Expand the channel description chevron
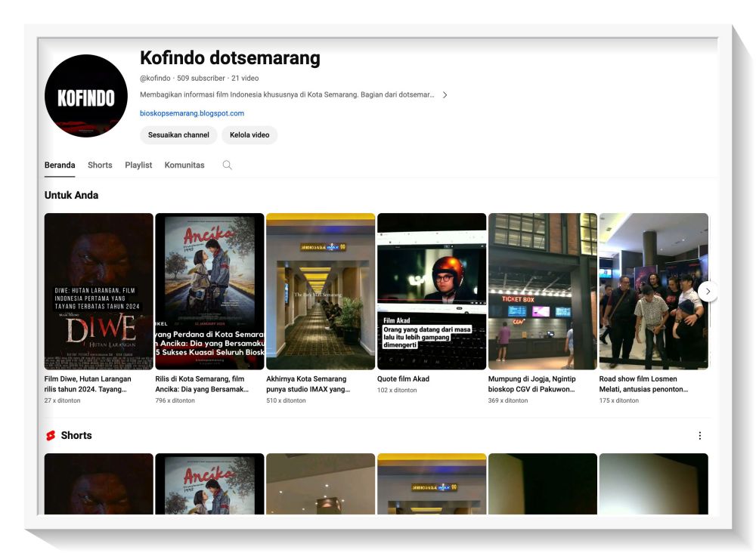The width and height of the screenshot is (756, 553). pos(445,95)
